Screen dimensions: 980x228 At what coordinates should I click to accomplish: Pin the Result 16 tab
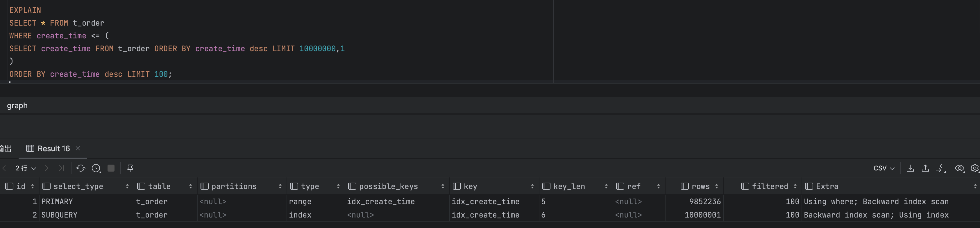[x=130, y=168]
